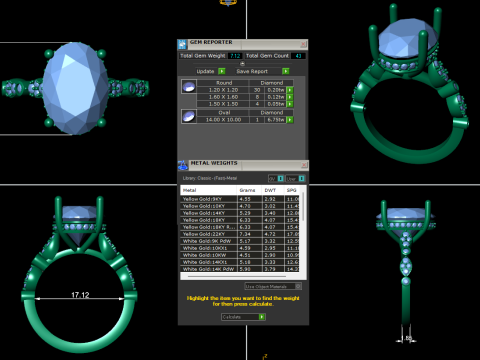This screenshot has width=480, height=360.
Task: Click the Gem Reporter title icon
Action: coord(182,44)
